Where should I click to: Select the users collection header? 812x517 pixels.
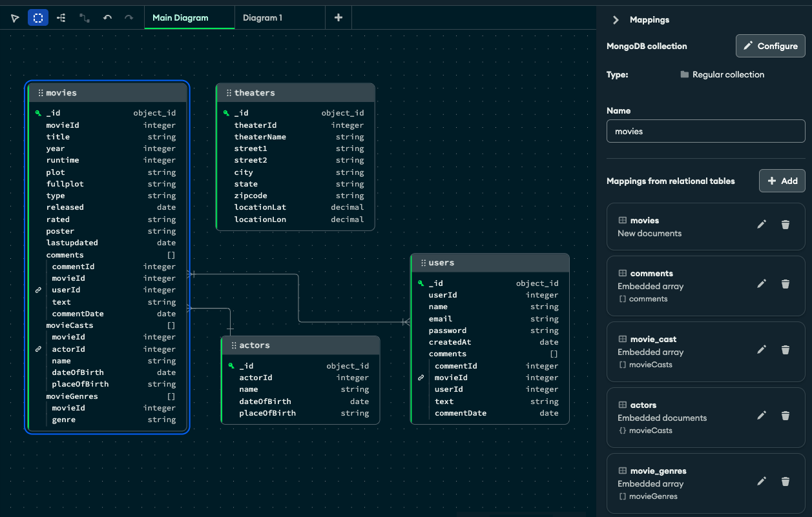pos(490,263)
